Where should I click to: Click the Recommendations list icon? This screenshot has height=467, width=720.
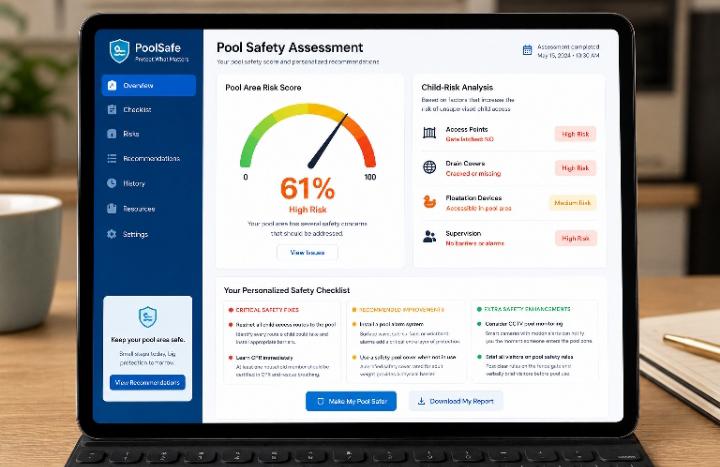pos(112,158)
